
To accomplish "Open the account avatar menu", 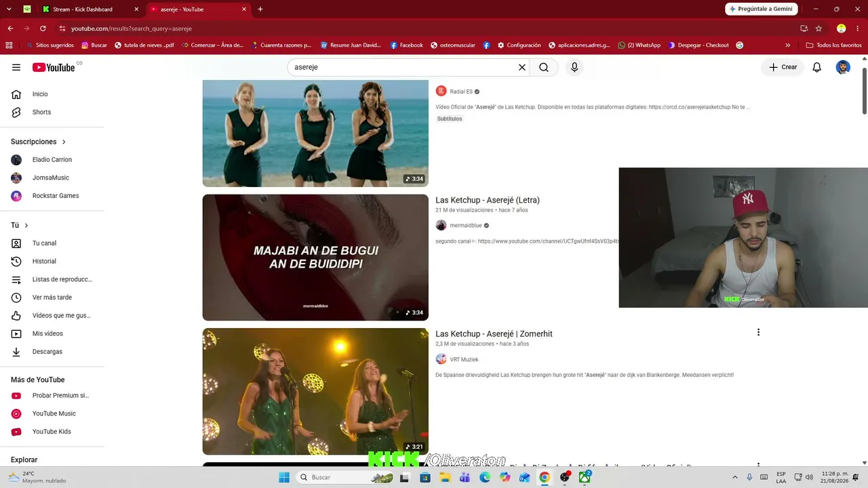I will 843,67.
